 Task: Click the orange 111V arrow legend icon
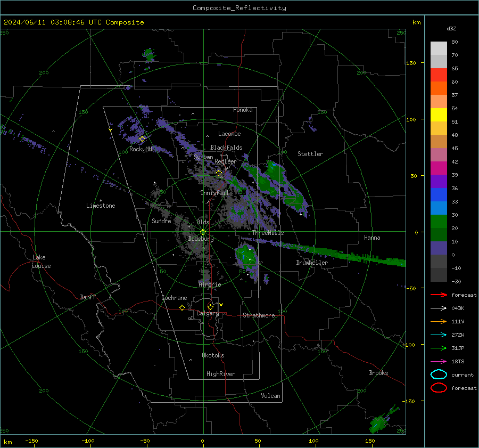pos(439,321)
